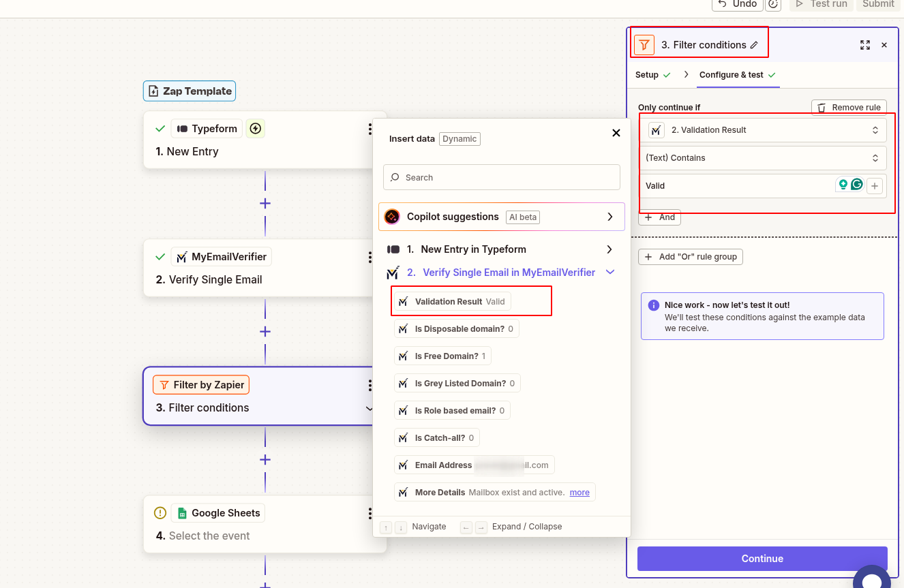Click the plus icon beside the Valid value field
This screenshot has width=904, height=588.
pos(874,185)
